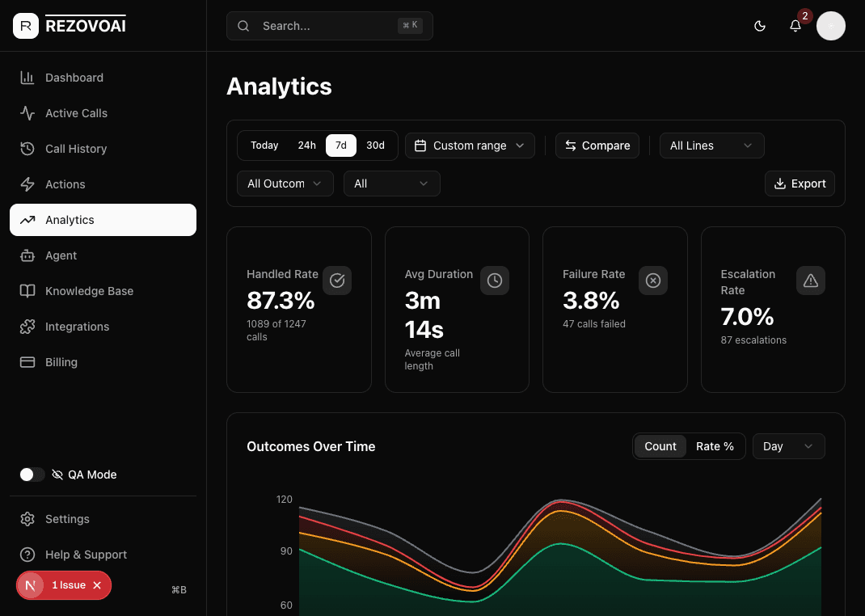This screenshot has height=616, width=865.
Task: Click the Handled Rate checkmark icon
Action: coord(337,281)
